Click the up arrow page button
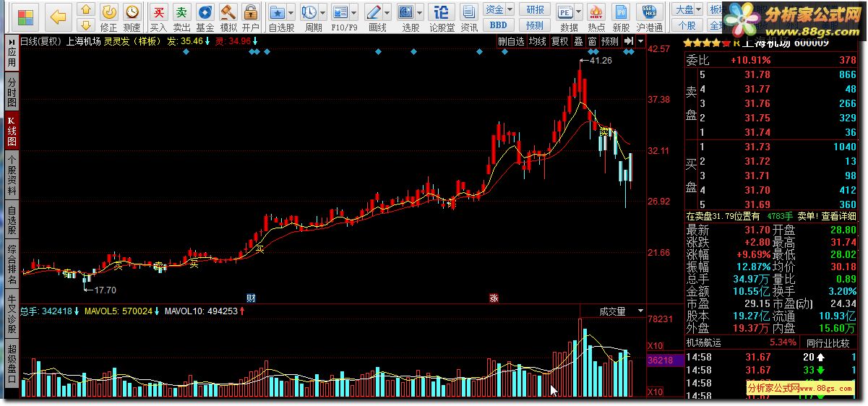Screen dimensions: 868x406 (85, 10)
